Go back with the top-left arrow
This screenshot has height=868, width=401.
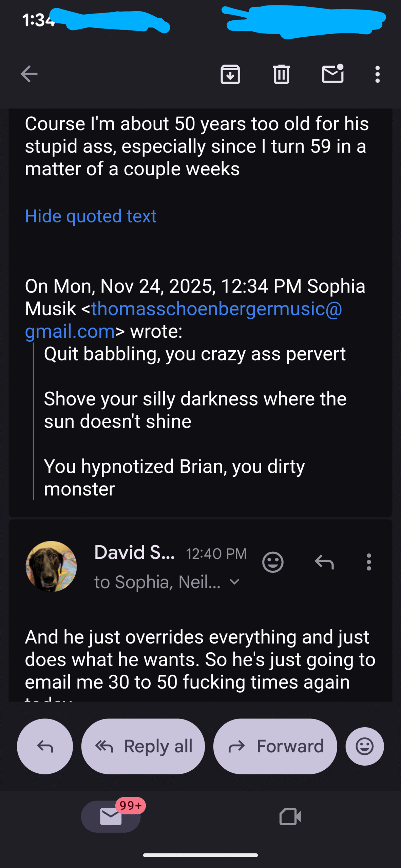pos(29,74)
